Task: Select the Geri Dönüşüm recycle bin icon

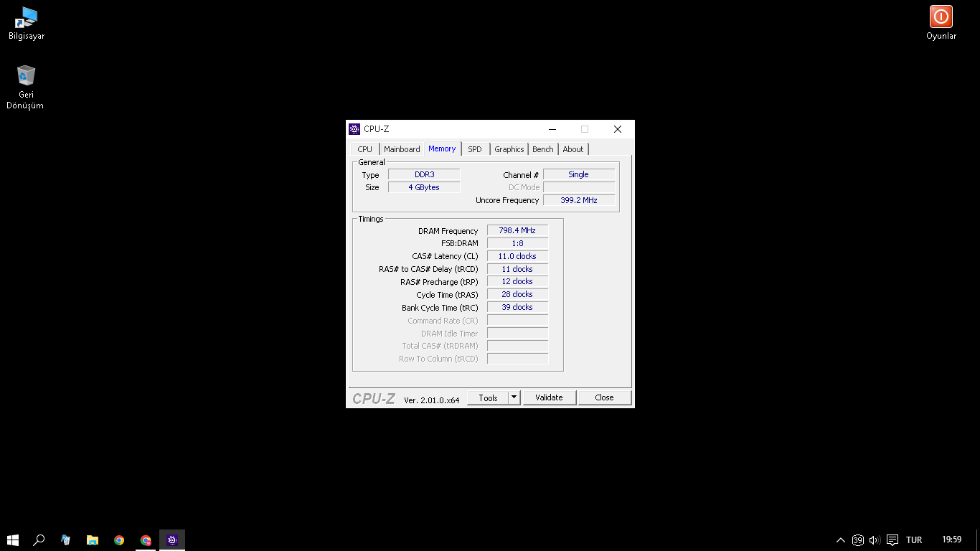Action: pos(25,87)
